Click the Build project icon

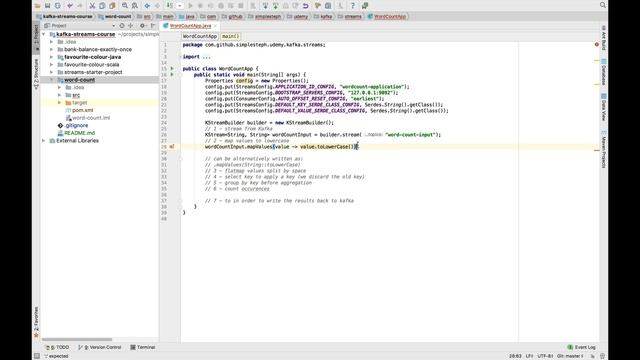(x=169, y=6)
